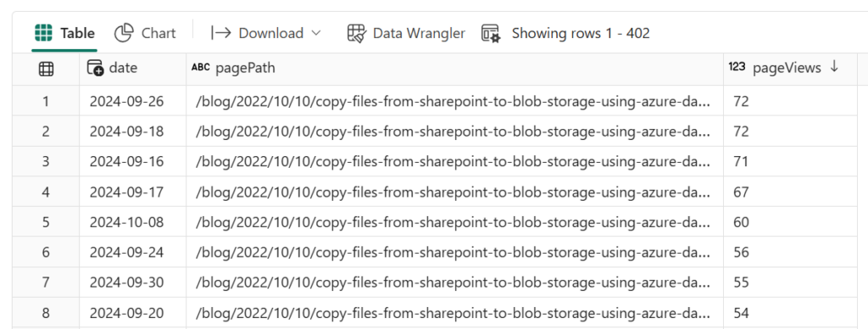Viewport: 868px width, 329px height.
Task: Click the row settings icon beside Showing rows
Action: pyautogui.click(x=491, y=33)
